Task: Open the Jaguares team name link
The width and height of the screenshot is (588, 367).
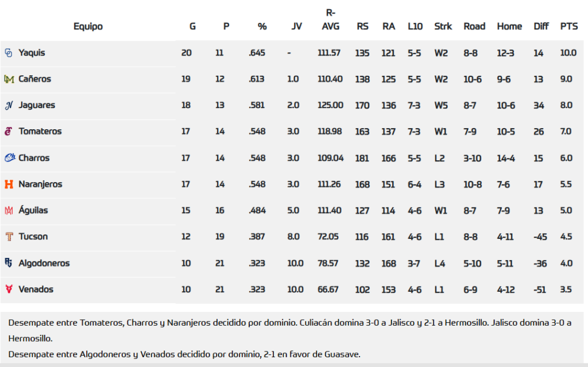Action: [x=37, y=106]
